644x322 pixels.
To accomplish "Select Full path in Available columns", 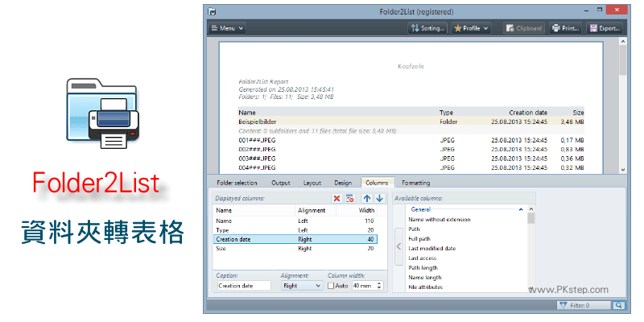I will 419,238.
